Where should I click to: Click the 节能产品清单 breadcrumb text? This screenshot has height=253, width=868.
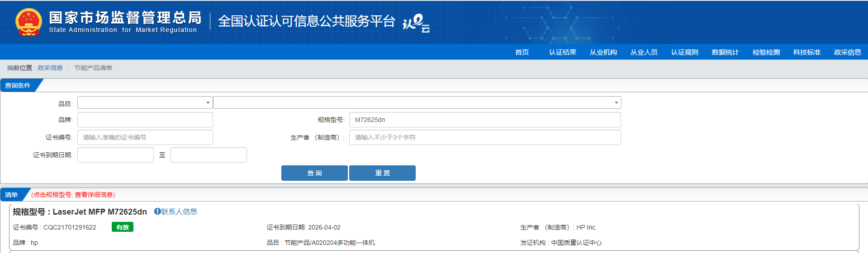tap(93, 68)
